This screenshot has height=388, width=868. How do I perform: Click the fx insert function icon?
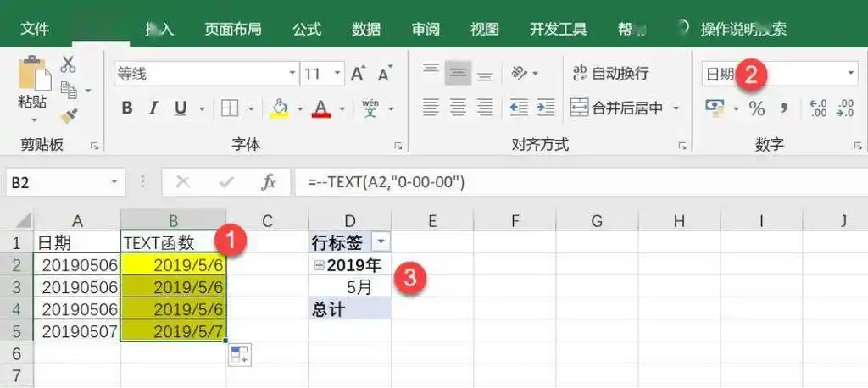pos(269,181)
